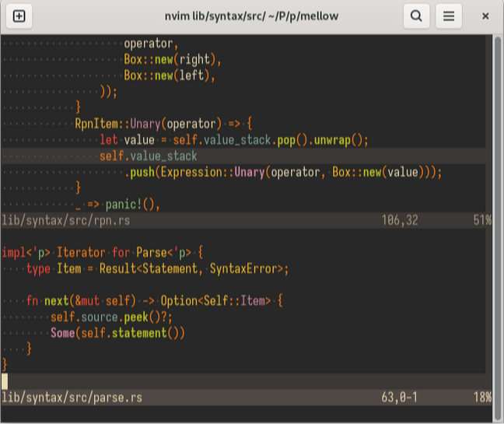This screenshot has height=424, width=504.
Task: Click 'Some(self.statement())' line
Action: click(x=117, y=333)
